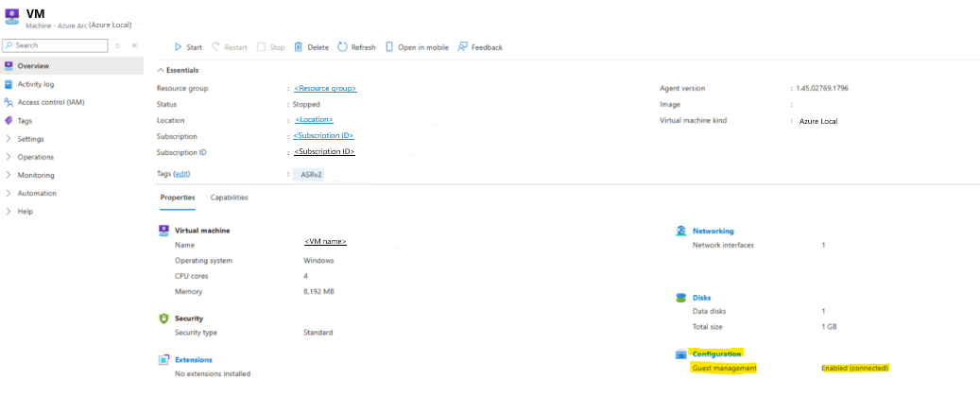The width and height of the screenshot is (980, 396).
Task: Click the Start play icon
Action: tap(178, 47)
